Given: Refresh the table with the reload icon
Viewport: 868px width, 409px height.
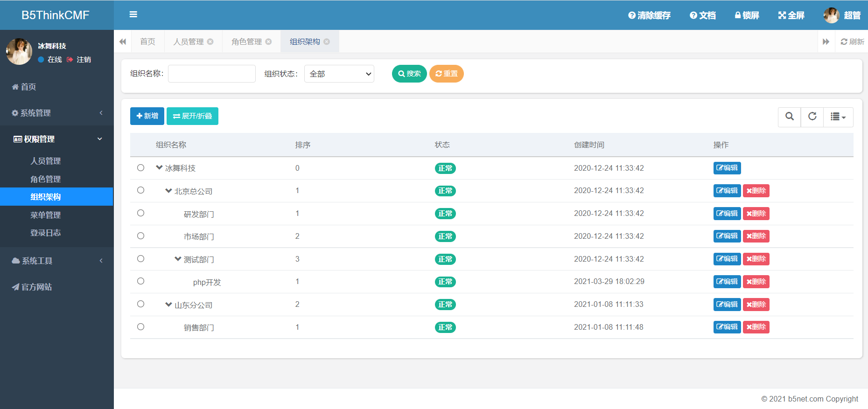Looking at the screenshot, I should [x=812, y=117].
